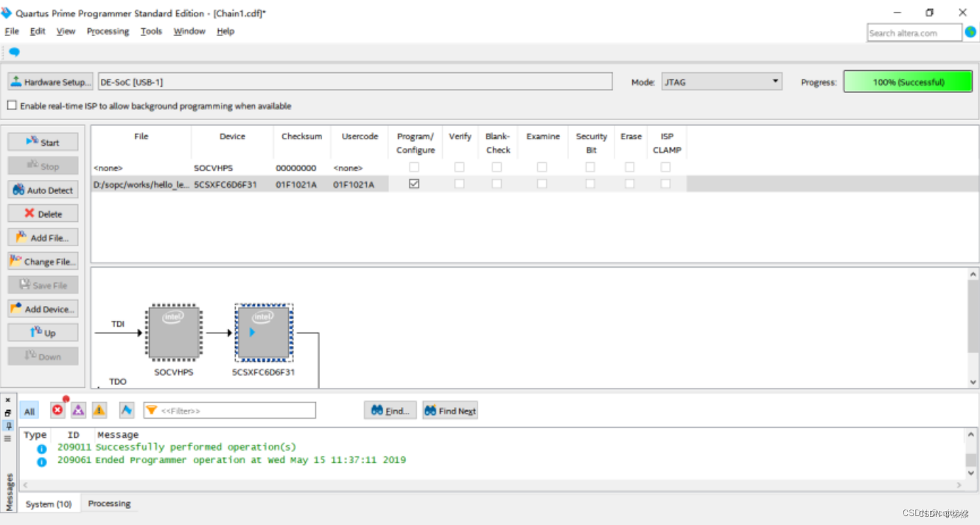
Task: Click the Checksum column header
Action: [301, 136]
